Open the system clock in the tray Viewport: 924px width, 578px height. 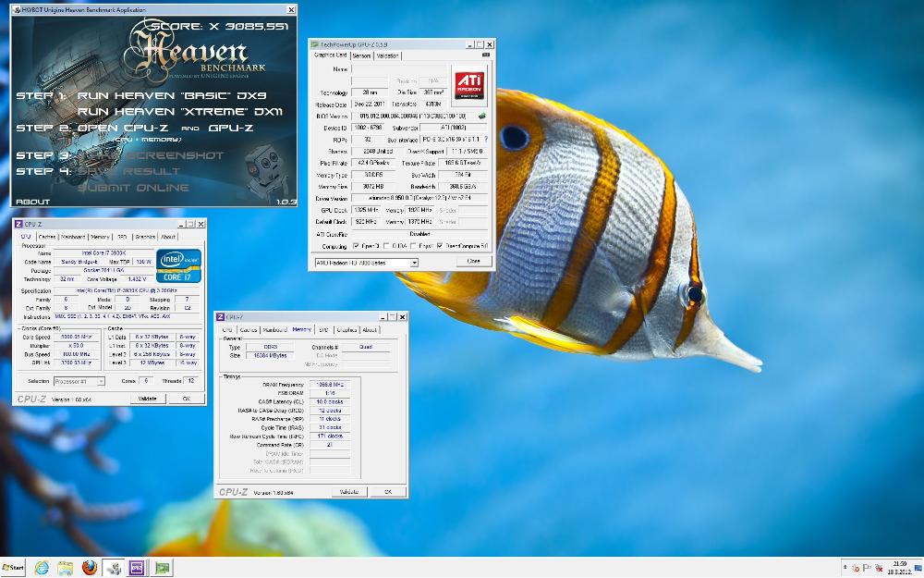(899, 568)
